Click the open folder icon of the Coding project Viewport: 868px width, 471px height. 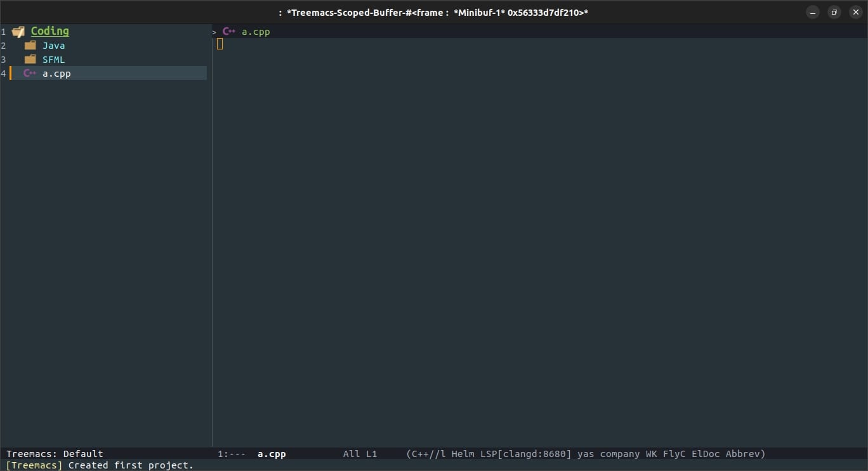tap(18, 31)
